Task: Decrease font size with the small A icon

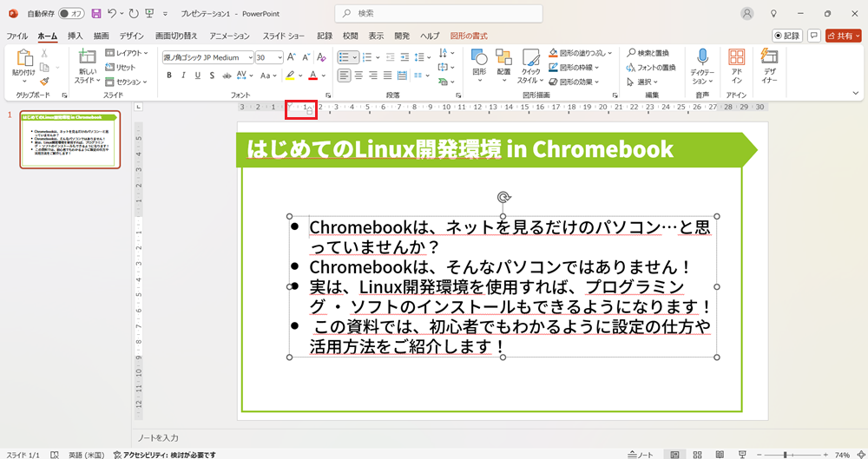Action: pos(306,57)
